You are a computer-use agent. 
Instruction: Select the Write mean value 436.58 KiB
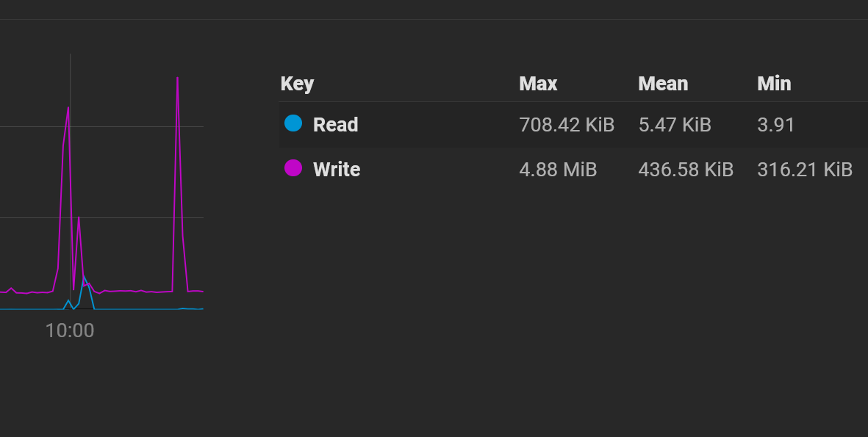pyautogui.click(x=685, y=169)
